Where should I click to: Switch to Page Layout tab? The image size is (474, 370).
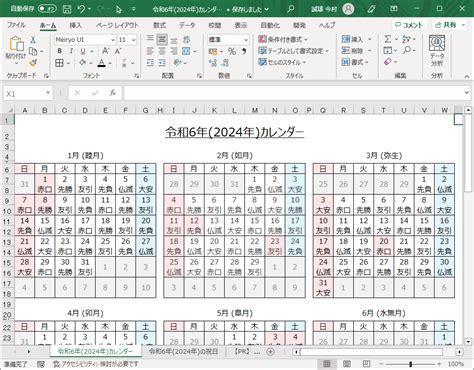(117, 25)
